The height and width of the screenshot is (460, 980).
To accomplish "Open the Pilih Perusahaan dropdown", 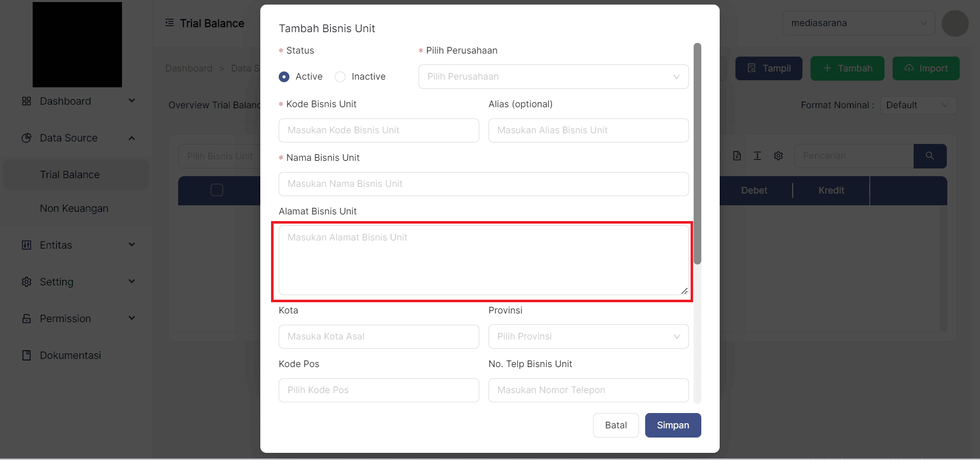I will pyautogui.click(x=553, y=77).
